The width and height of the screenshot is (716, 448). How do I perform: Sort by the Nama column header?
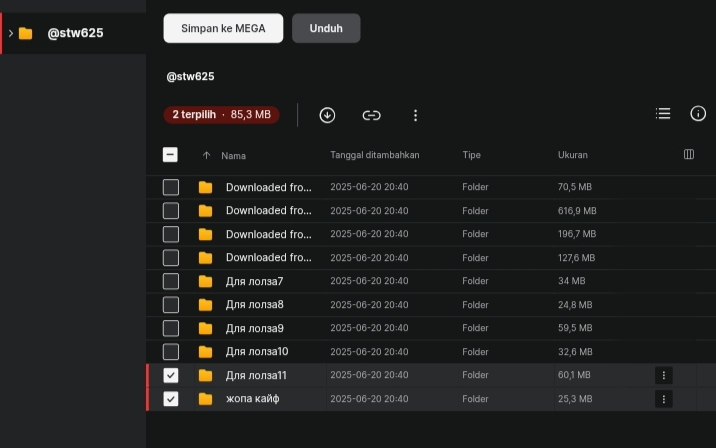tap(233, 156)
